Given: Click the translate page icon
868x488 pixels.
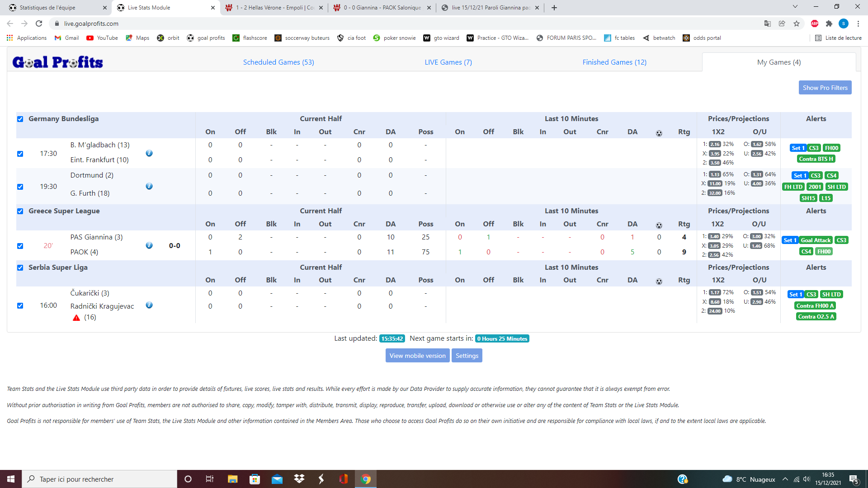Looking at the screenshot, I should pos(768,23).
